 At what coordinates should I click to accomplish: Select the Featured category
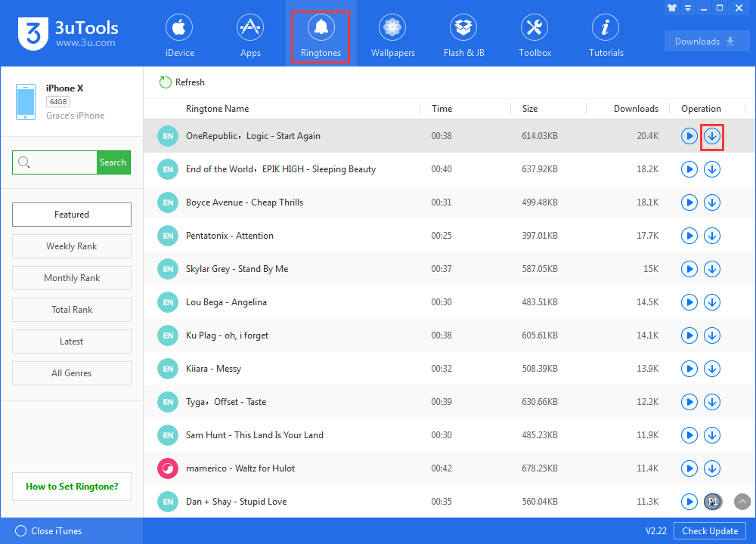pos(71,215)
